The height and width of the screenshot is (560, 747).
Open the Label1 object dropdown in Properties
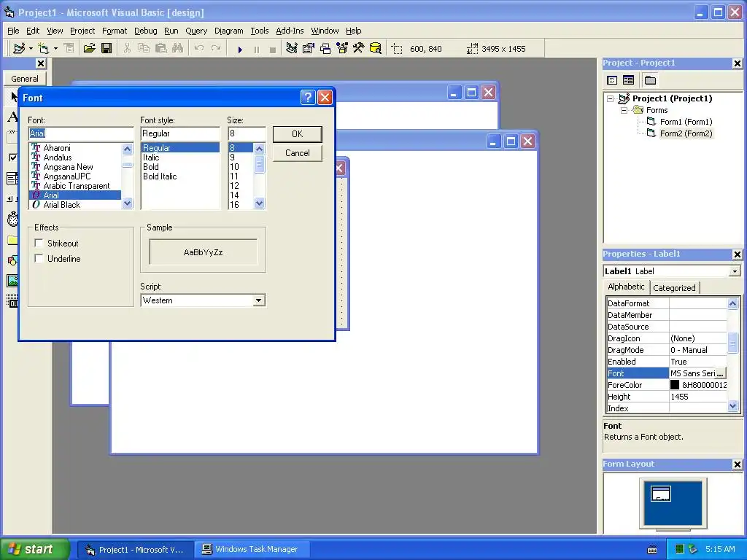pyautogui.click(x=735, y=271)
